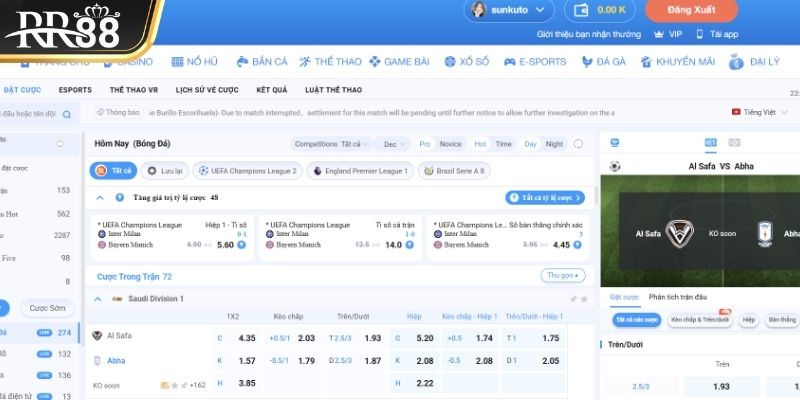Screen dimensions: 800x400
Task: Click the VIP crown icon
Action: (x=659, y=34)
